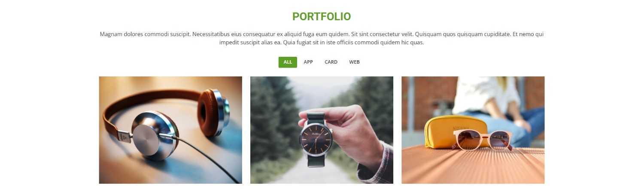
Task: Open the wristwatch portfolio image
Action: 322,130
